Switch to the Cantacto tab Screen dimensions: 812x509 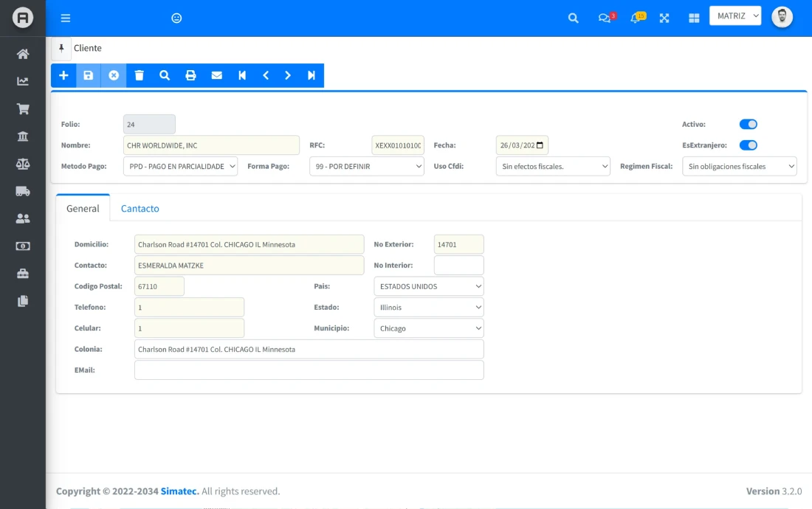pos(140,209)
